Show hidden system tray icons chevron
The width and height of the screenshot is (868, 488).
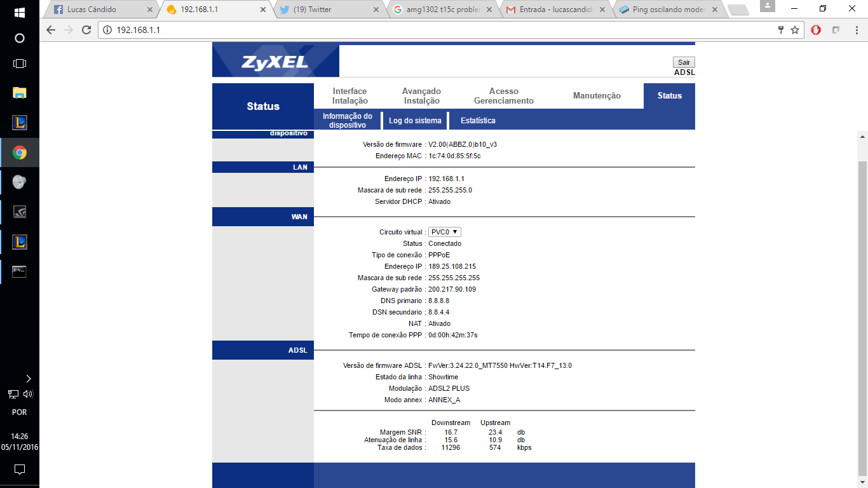[28, 379]
